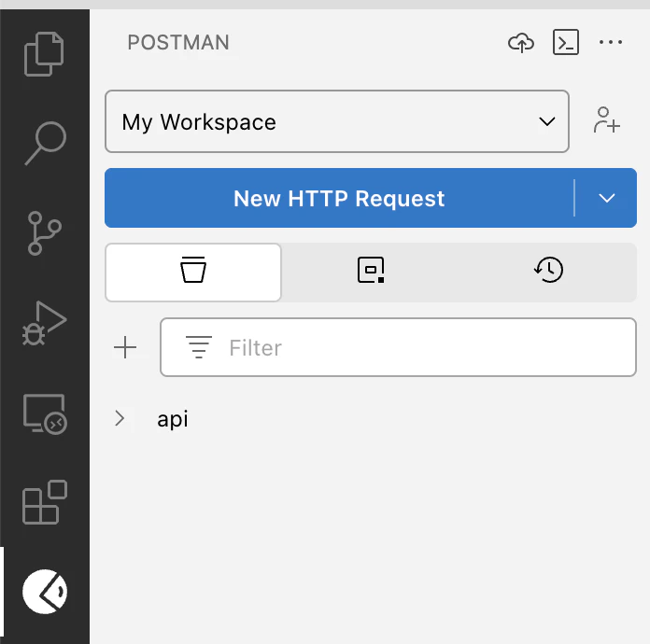This screenshot has height=644, width=650.
Task: Click the cloud upload icon in the Postman header
Action: click(521, 42)
